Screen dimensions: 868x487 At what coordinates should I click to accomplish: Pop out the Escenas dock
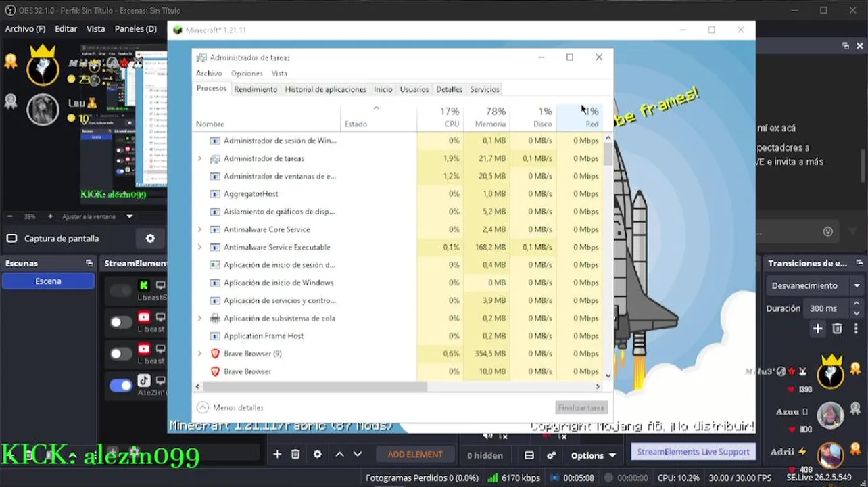pos(89,263)
